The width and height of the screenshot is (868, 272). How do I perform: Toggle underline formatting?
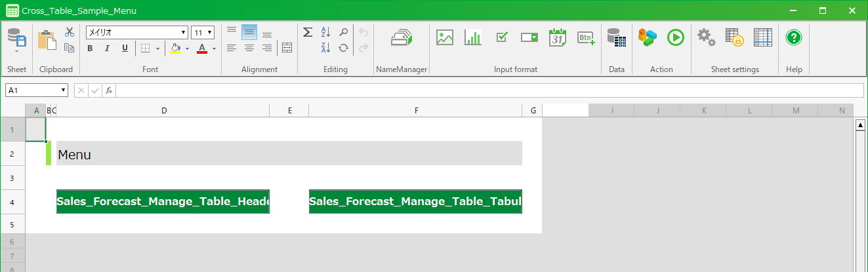tap(125, 49)
